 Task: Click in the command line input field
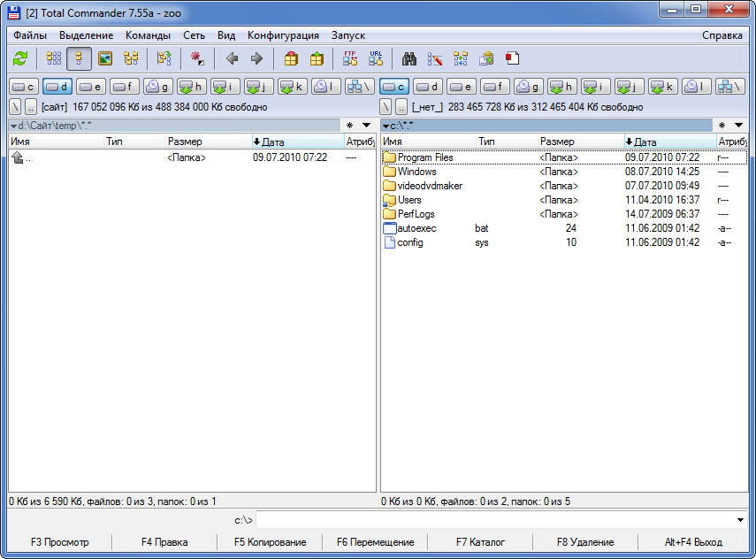coord(495,520)
